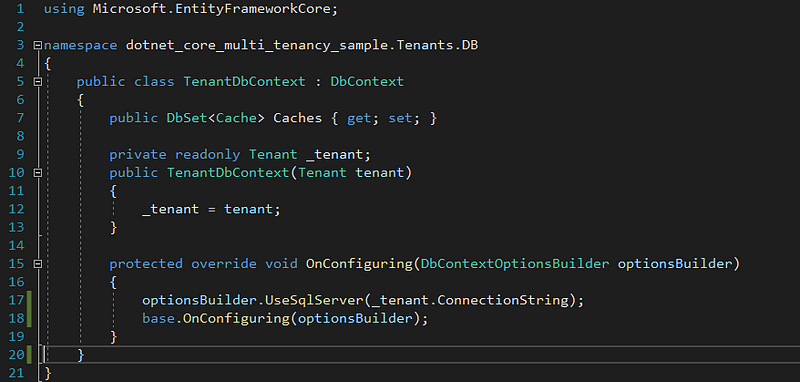Place cursor on the _tenant field declaration
Image resolution: width=800 pixels, height=382 pixels.
coord(338,155)
